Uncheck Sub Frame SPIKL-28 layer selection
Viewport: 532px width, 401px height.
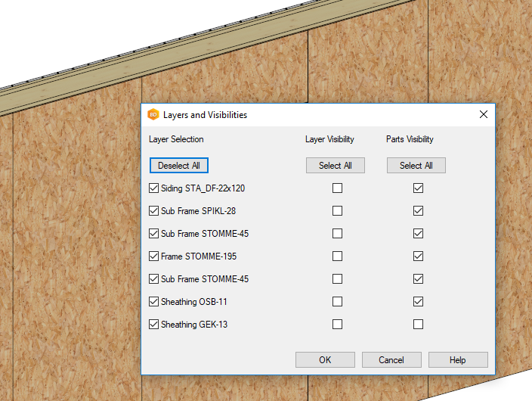tap(154, 211)
